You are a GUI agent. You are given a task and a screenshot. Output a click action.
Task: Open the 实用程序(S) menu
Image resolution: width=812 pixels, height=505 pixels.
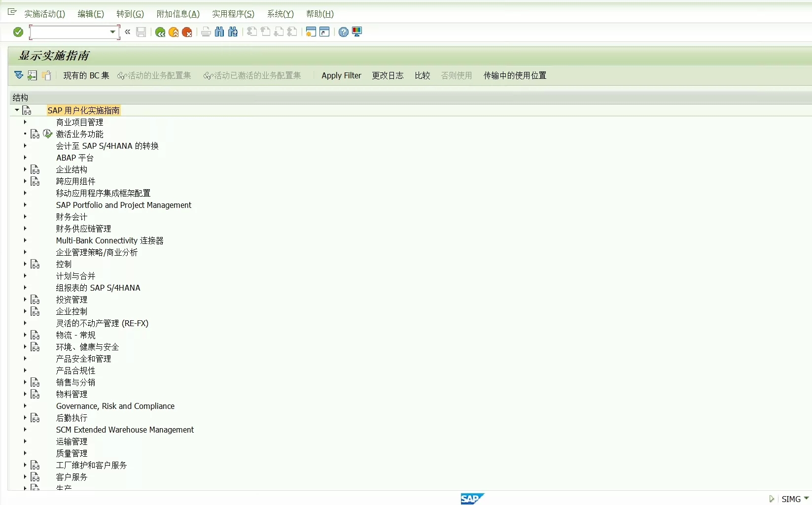tap(233, 14)
